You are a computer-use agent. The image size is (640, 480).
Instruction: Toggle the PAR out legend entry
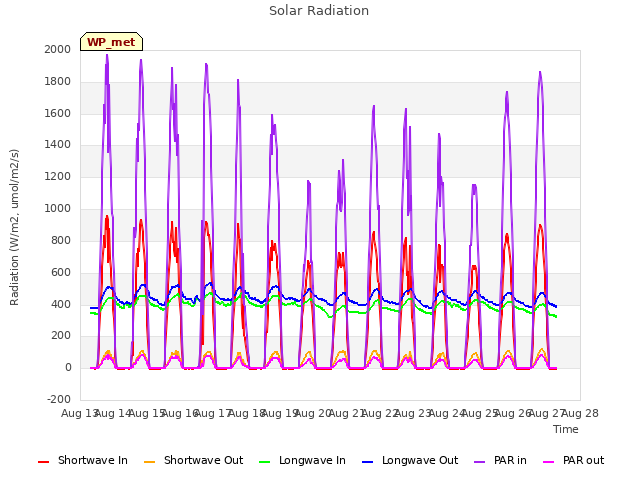(x=573, y=460)
